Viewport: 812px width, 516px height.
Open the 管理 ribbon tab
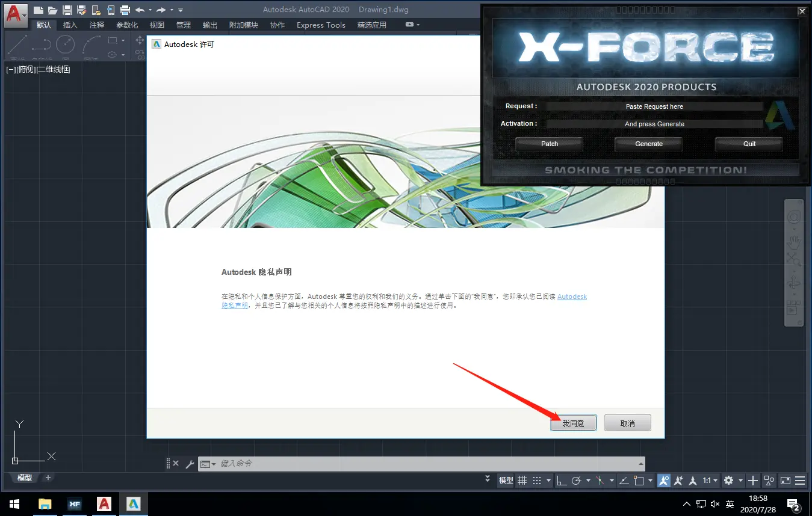click(184, 25)
